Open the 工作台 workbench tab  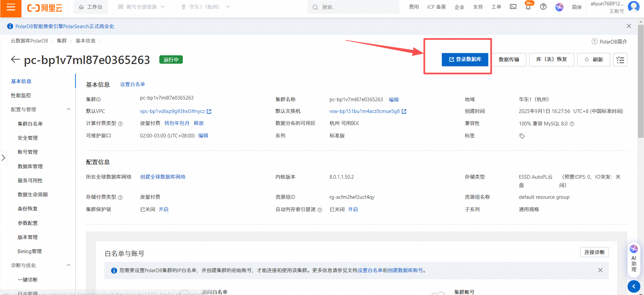click(91, 7)
